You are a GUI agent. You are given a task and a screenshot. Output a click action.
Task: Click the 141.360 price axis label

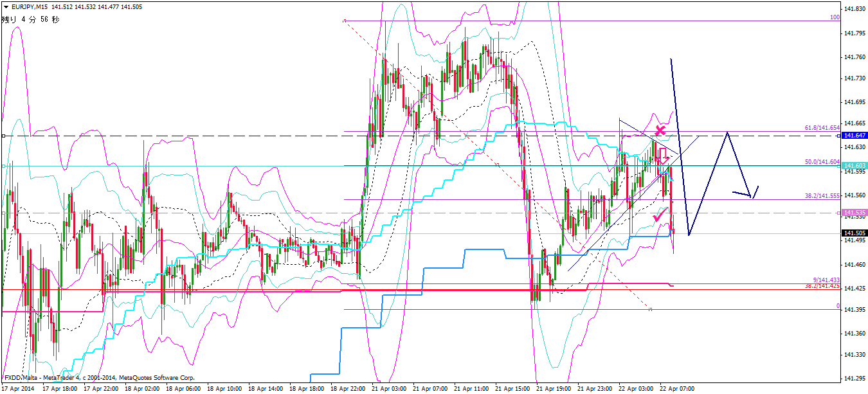point(855,333)
